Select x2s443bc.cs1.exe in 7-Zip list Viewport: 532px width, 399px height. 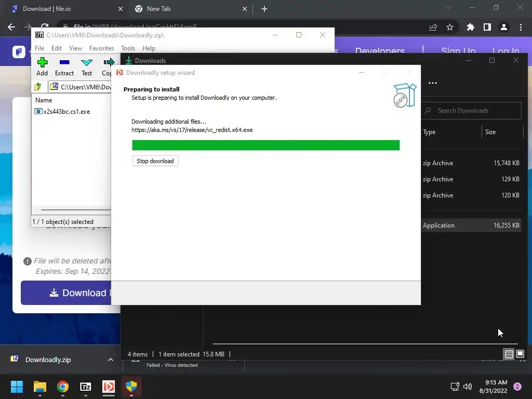click(62, 112)
